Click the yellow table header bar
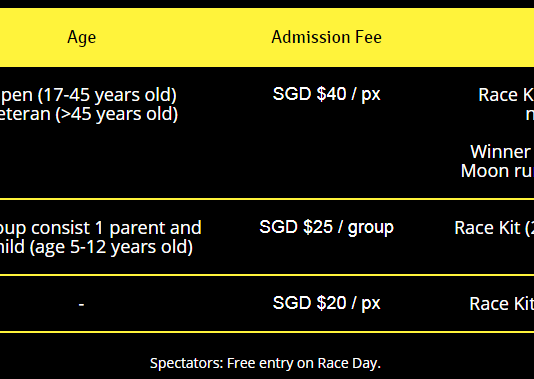 coord(267,37)
